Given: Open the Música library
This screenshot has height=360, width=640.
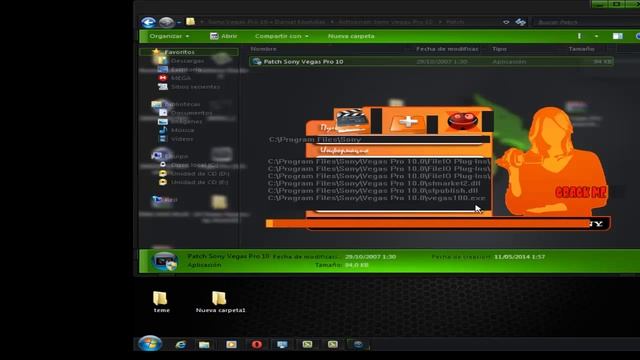Looking at the screenshot, I should pos(182,130).
